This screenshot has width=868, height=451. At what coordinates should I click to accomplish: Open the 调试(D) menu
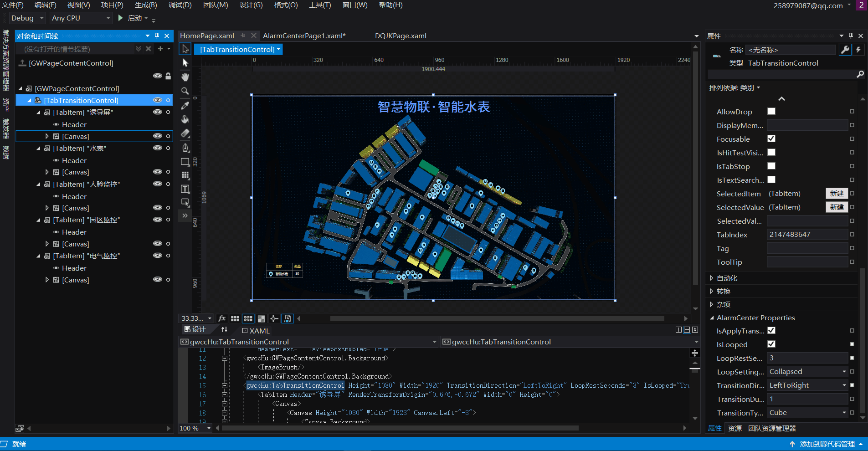pyautogui.click(x=180, y=5)
